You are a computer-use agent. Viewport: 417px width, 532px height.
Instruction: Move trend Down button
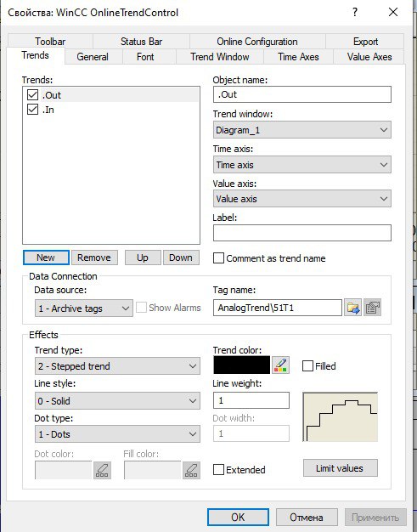tap(181, 258)
